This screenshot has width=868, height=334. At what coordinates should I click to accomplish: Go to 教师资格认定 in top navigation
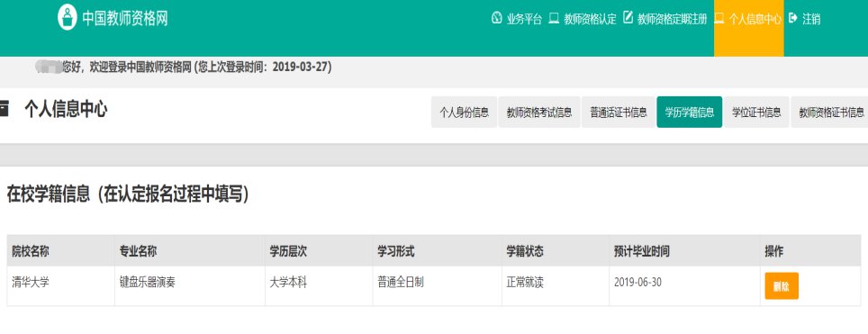tap(590, 19)
